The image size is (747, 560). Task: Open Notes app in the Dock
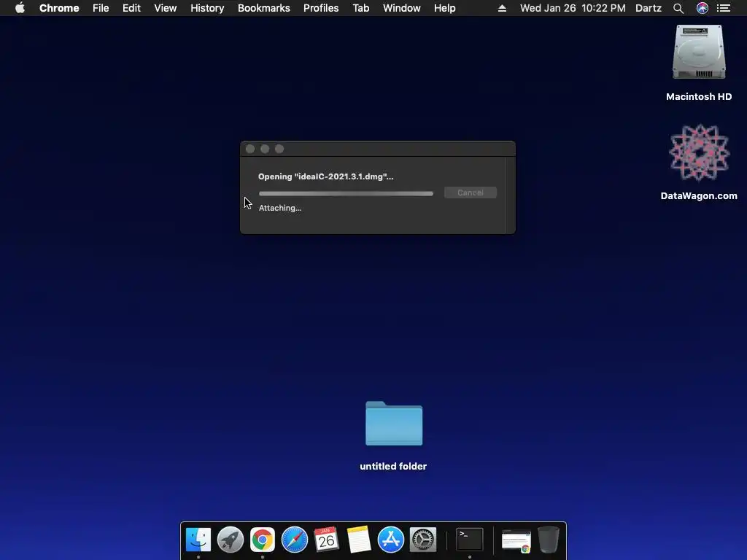tap(359, 540)
